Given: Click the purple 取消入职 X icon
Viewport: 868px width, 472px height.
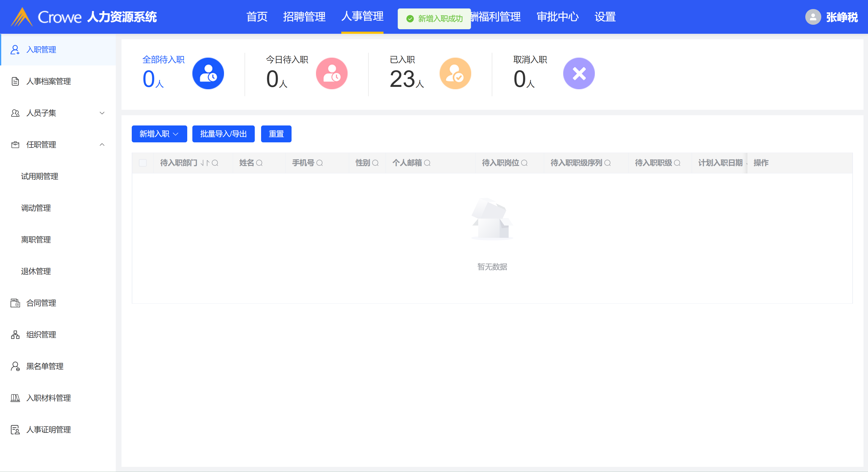Looking at the screenshot, I should tap(579, 74).
